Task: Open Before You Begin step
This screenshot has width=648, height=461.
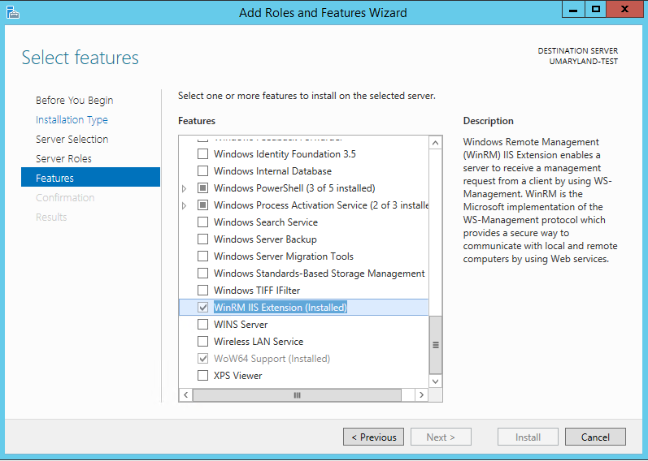Action: click(74, 100)
